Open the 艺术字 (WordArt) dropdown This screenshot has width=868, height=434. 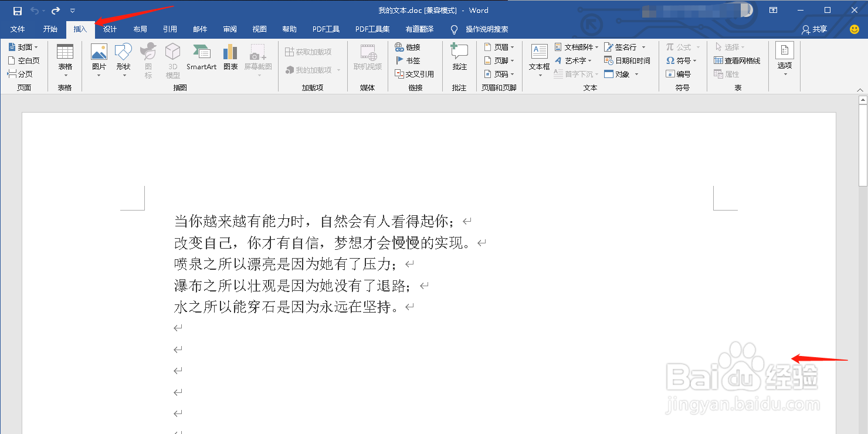574,60
